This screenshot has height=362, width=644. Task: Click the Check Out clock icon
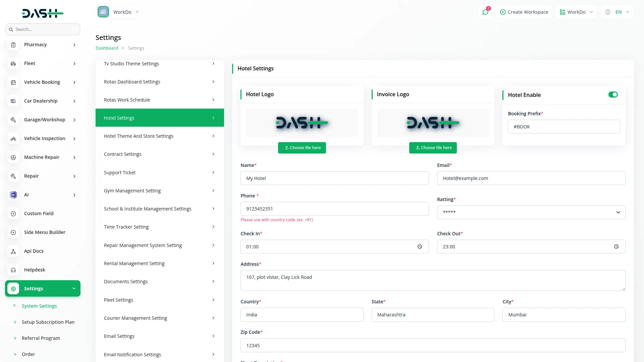pyautogui.click(x=616, y=247)
